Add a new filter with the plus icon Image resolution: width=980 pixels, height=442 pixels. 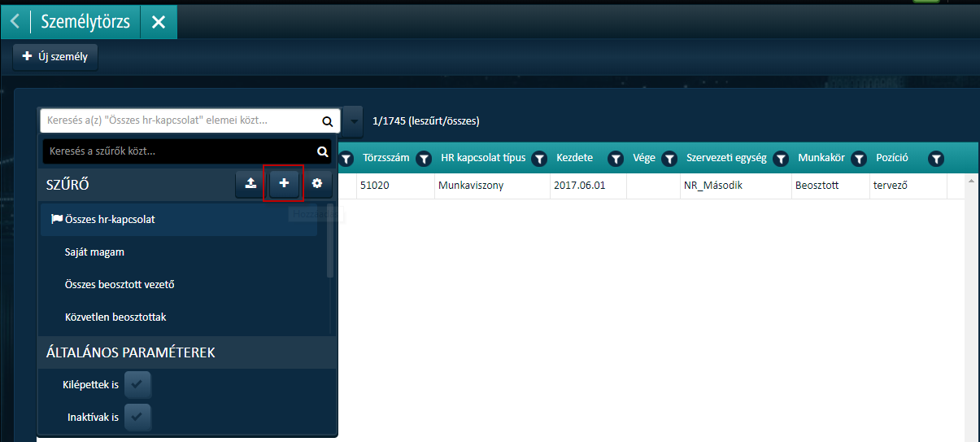click(284, 184)
